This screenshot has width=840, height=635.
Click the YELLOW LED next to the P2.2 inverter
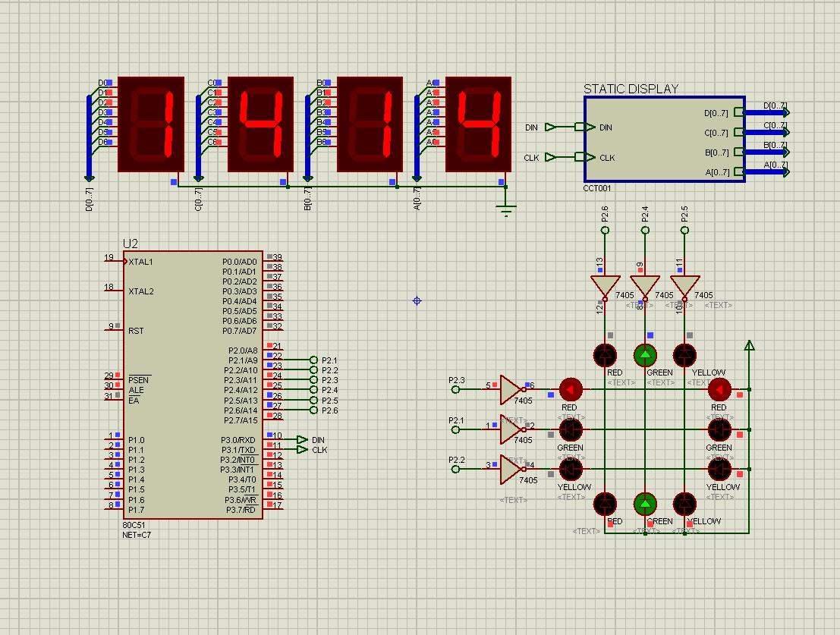[x=571, y=470]
